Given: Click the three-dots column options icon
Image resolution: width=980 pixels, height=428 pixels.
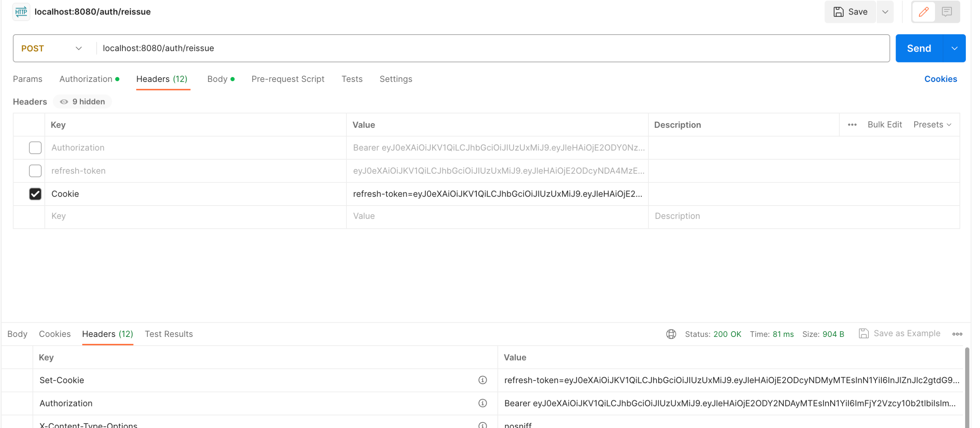Looking at the screenshot, I should pos(852,125).
